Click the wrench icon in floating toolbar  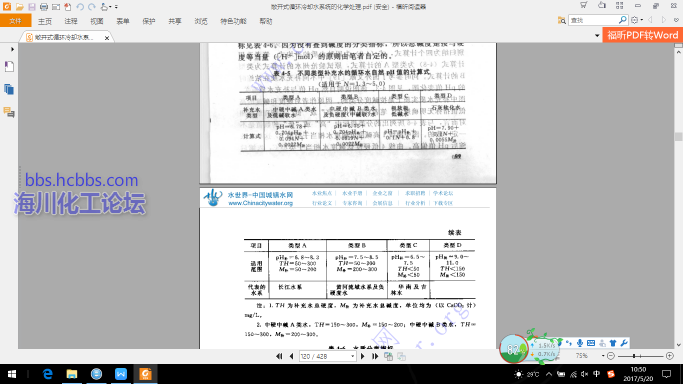pos(624,343)
